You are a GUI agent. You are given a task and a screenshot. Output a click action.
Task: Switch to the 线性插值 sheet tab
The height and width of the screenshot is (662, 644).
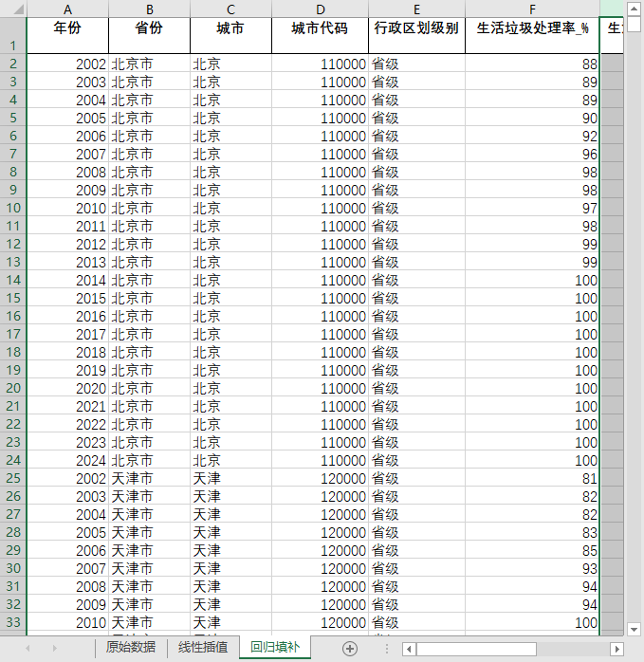tap(203, 647)
